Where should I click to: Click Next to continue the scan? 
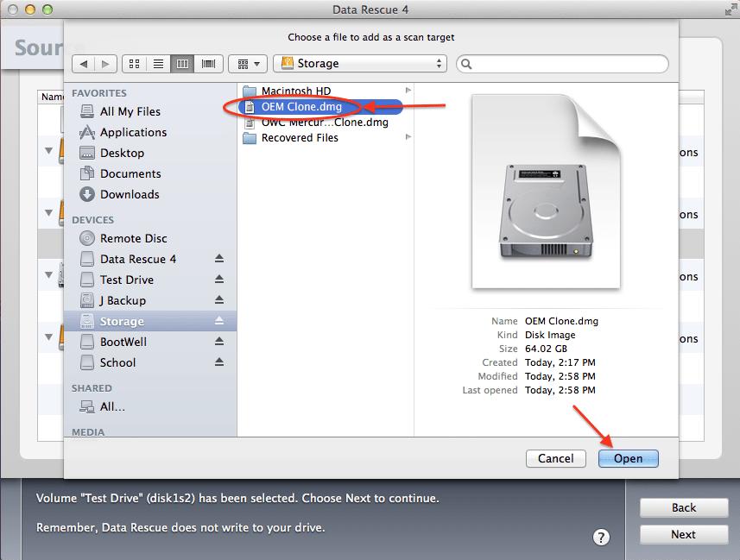[683, 534]
